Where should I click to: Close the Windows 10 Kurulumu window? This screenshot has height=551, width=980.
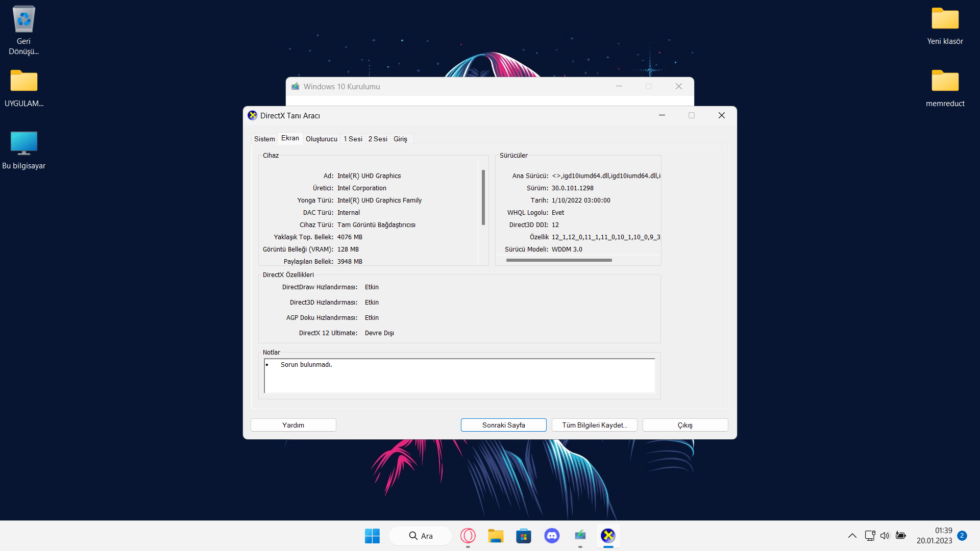click(x=679, y=86)
